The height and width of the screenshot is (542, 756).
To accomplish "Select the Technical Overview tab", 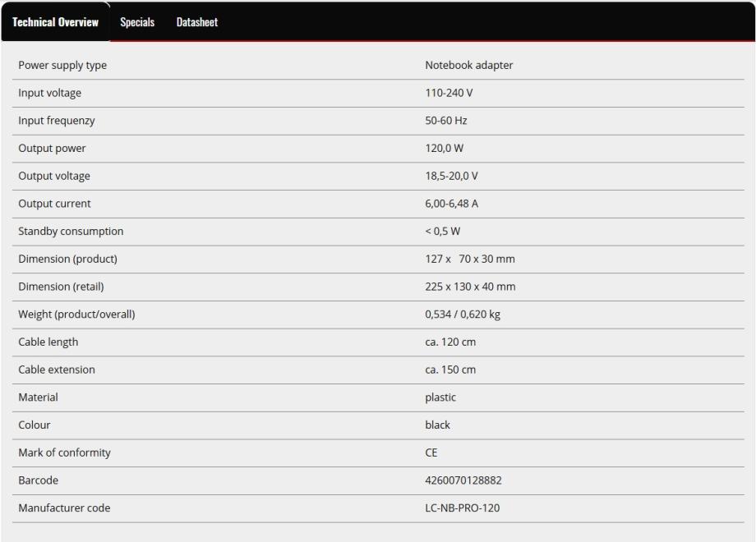I will 56,22.
